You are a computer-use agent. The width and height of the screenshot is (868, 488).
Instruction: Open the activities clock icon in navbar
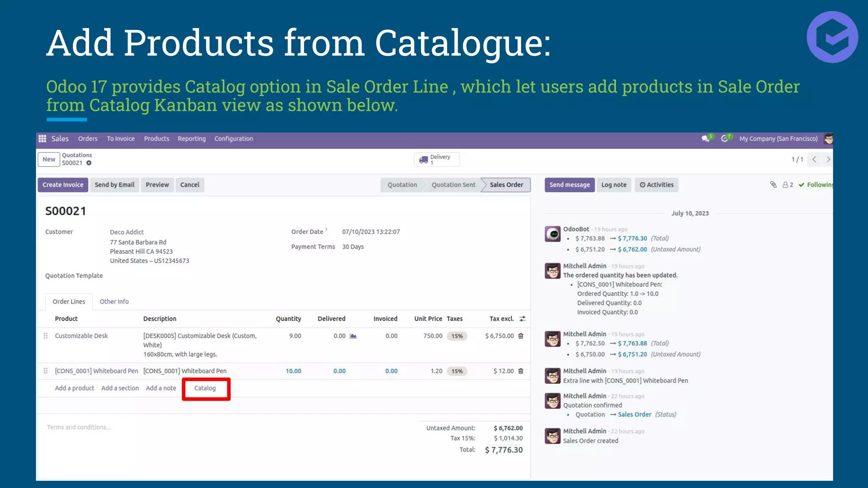(725, 139)
